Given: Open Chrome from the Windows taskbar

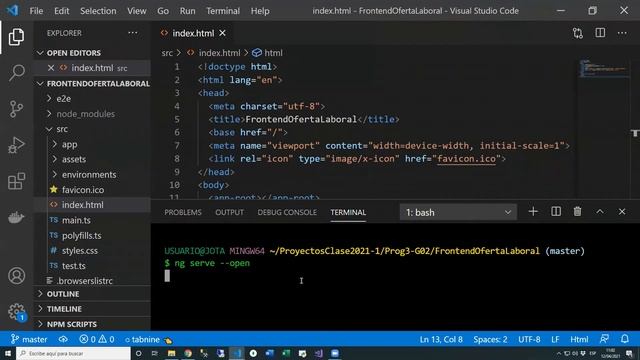Looking at the screenshot, I should 188,353.
